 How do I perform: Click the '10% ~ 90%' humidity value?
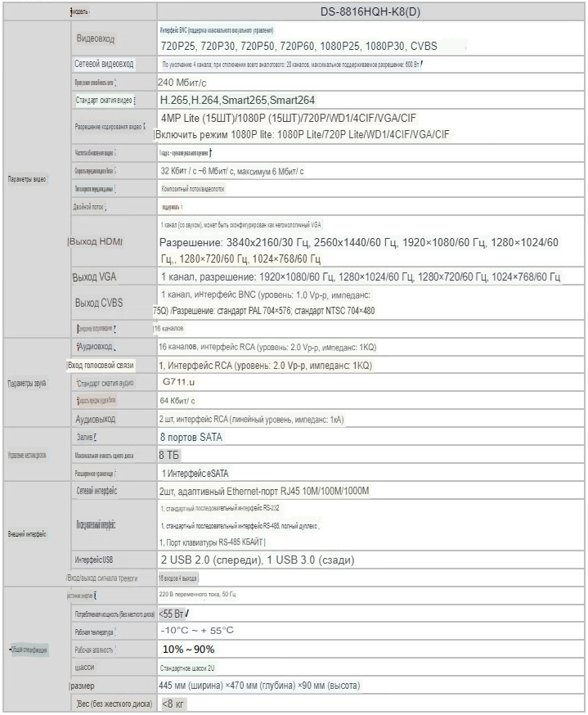click(x=189, y=650)
